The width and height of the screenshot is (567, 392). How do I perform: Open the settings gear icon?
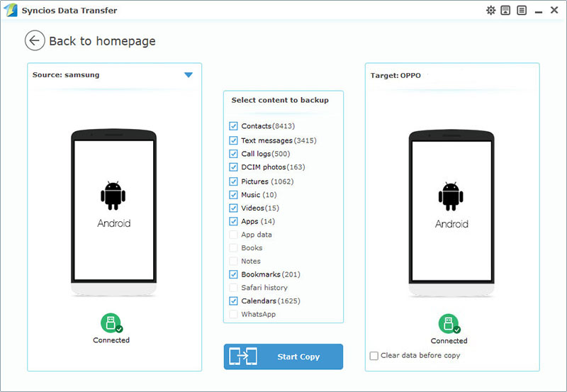coord(490,10)
